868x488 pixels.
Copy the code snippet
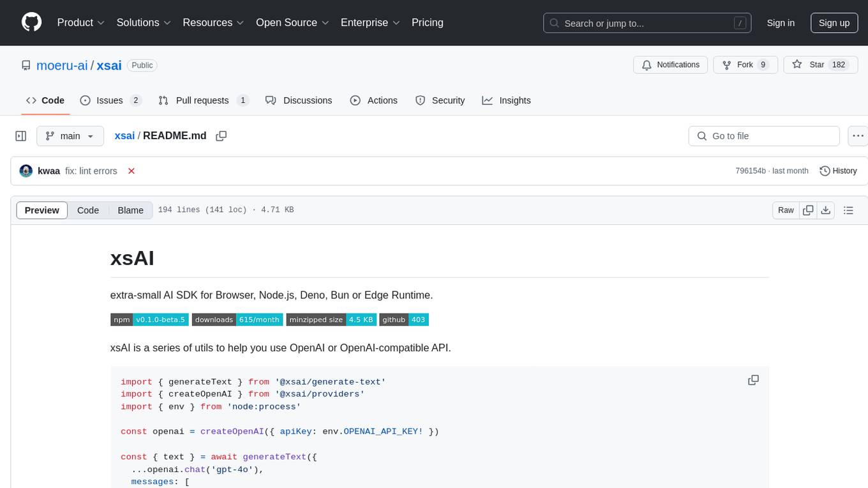tap(753, 380)
